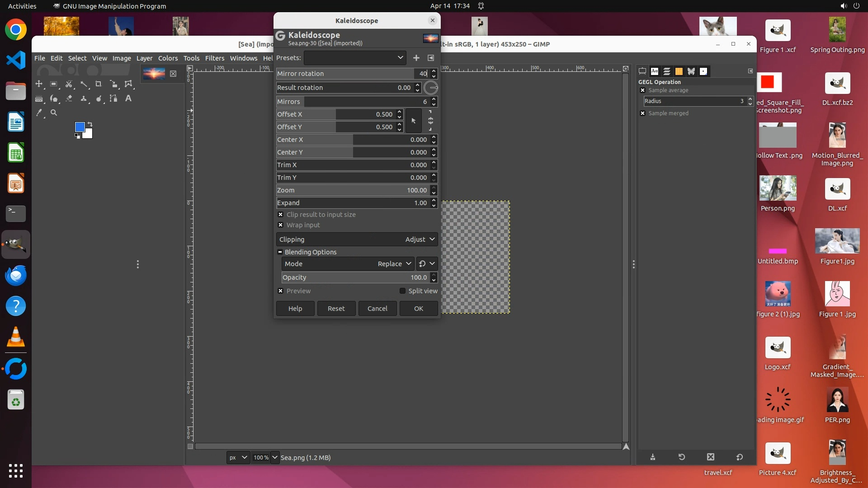The image size is (868, 488).
Task: Select the Crop tool
Action: 98,84
